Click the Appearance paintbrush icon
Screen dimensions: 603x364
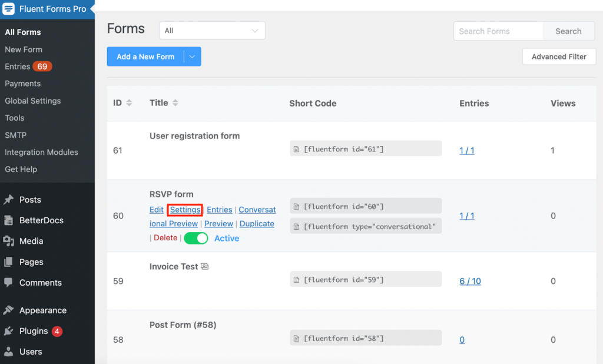[x=8, y=310]
